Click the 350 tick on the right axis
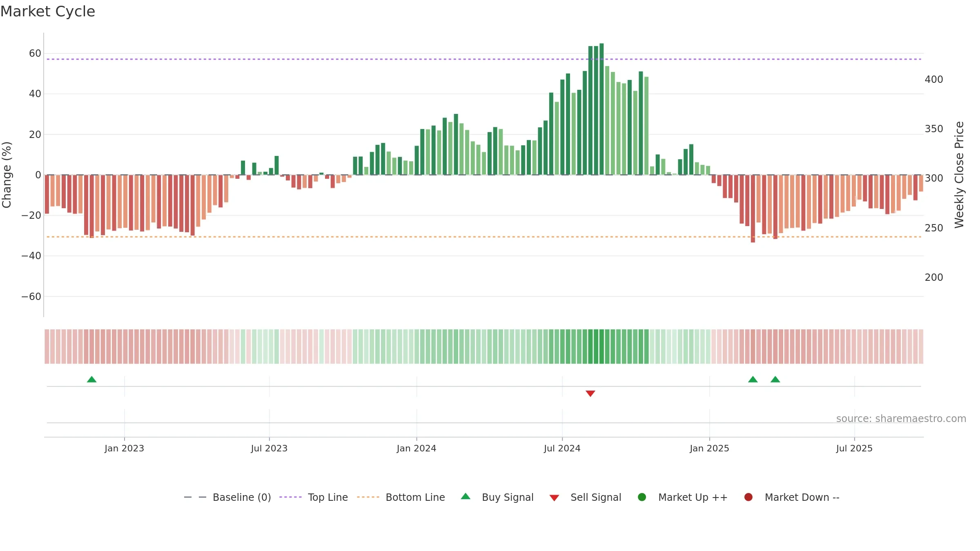The image size is (980, 551). point(934,129)
